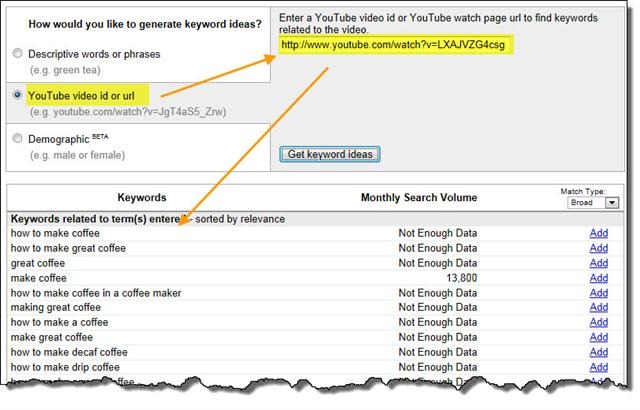640x410 pixels.
Task: Add the 'great coffee' keyword
Action: (x=598, y=263)
